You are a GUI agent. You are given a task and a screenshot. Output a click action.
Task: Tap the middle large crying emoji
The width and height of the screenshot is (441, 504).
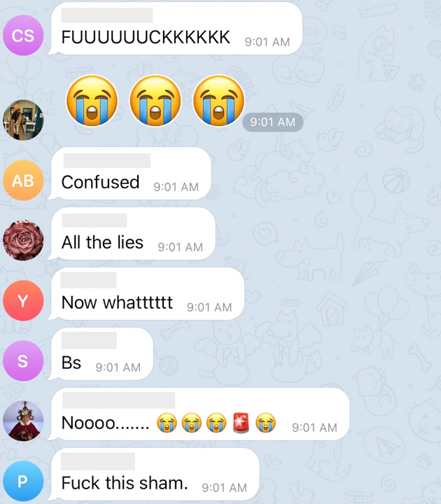(x=155, y=101)
